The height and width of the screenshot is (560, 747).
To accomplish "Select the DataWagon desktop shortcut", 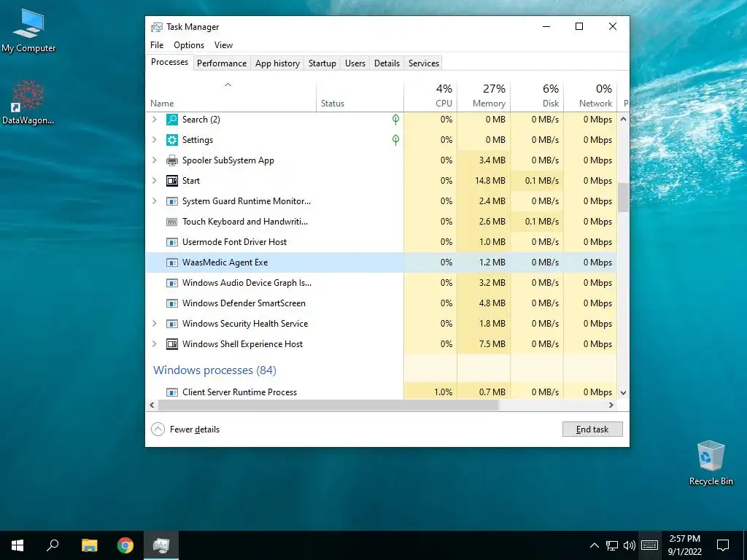I will [28, 103].
